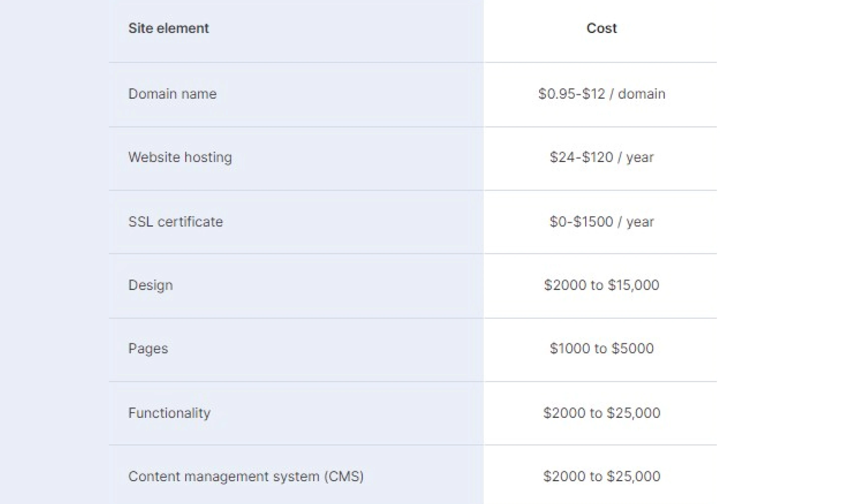
Task: Click the '$1000 to $5000' cost value
Action: tap(602, 348)
